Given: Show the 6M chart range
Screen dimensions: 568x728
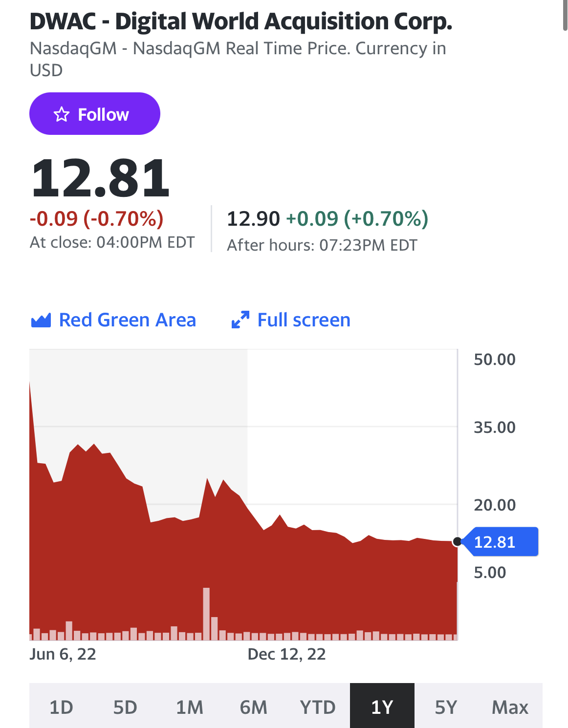Looking at the screenshot, I should click(254, 707).
